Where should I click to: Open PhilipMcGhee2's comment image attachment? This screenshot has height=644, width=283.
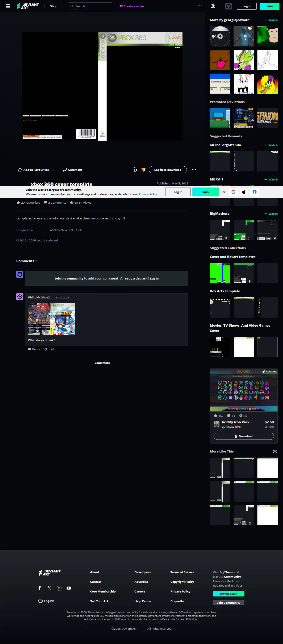click(x=51, y=319)
